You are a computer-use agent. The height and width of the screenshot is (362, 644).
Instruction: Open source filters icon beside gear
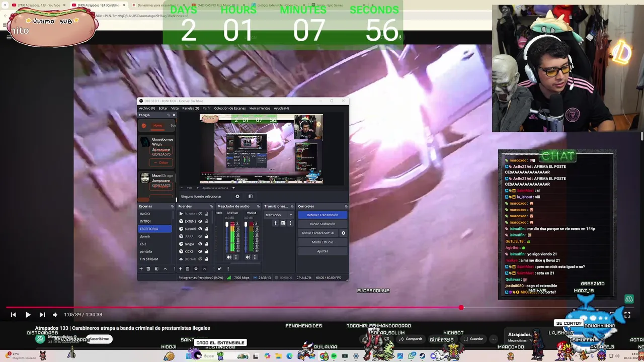tap(250, 197)
